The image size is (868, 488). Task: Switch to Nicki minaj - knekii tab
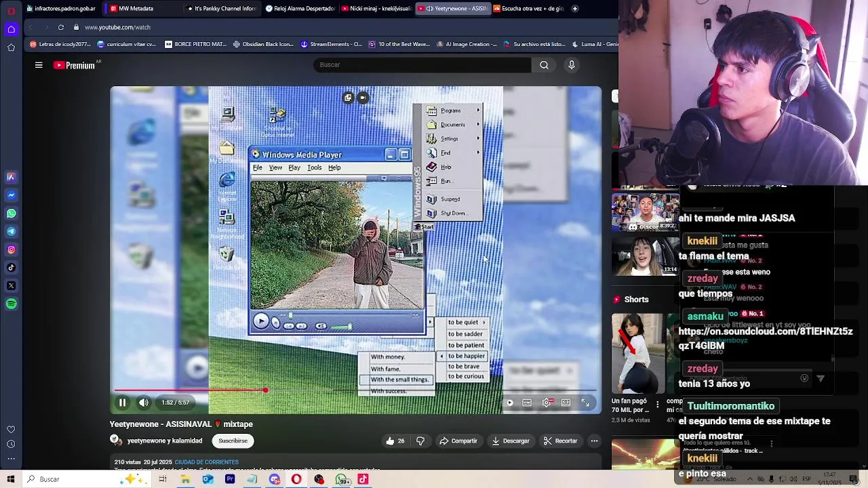click(x=376, y=9)
